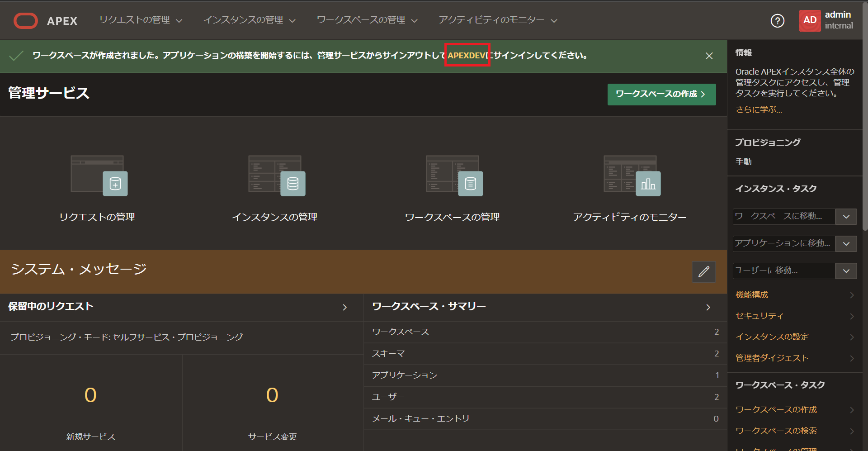Expand ワークスペース・サマリー chevron

pos(708,307)
